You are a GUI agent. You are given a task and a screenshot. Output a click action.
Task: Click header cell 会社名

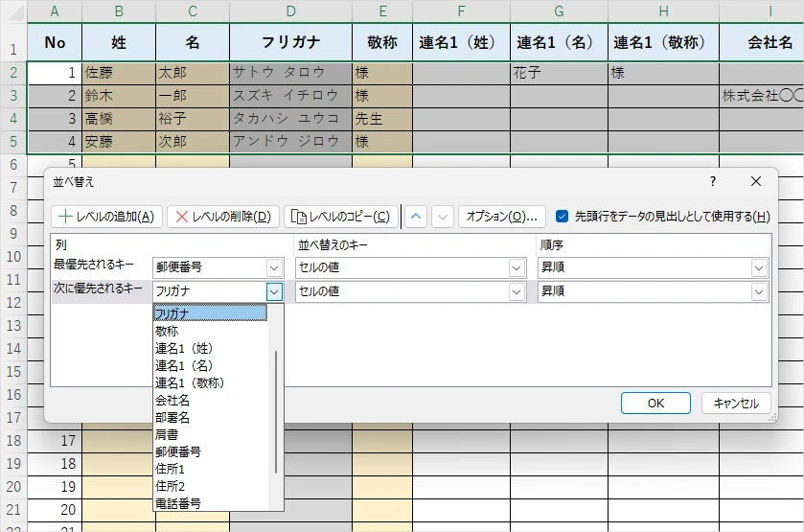762,42
